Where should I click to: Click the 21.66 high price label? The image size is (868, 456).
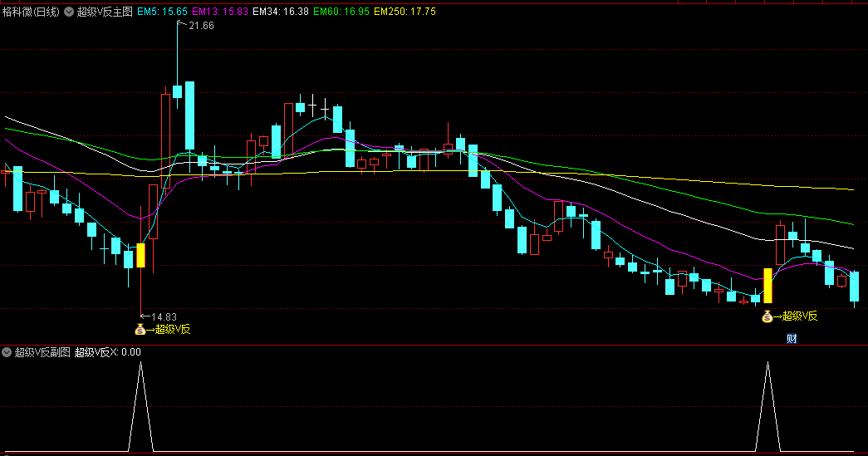tap(201, 26)
